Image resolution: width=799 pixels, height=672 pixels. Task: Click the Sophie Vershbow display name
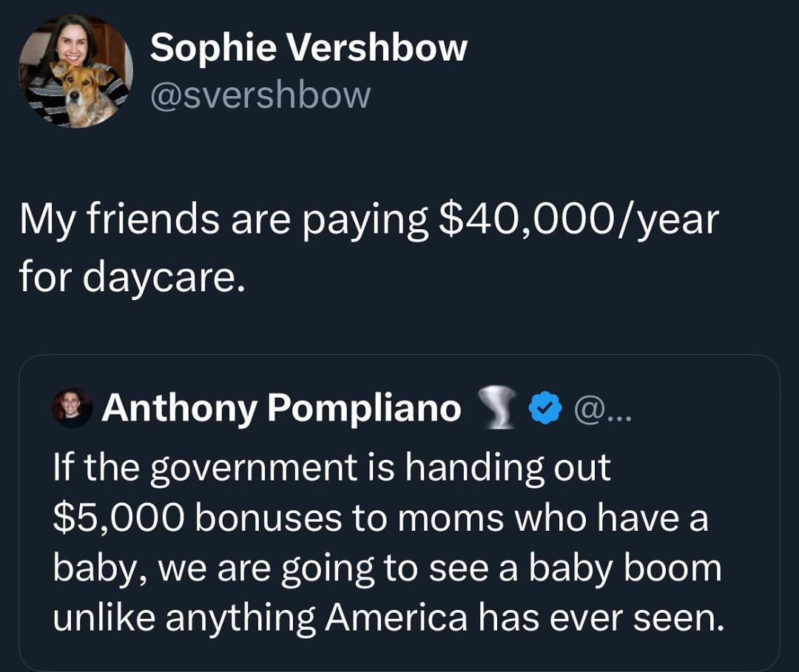tap(309, 49)
